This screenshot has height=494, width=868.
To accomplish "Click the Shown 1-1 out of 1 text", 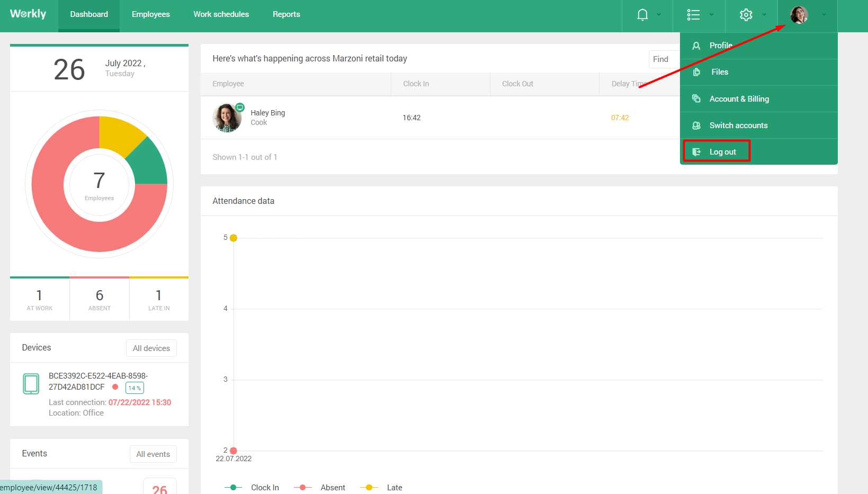I will point(245,157).
